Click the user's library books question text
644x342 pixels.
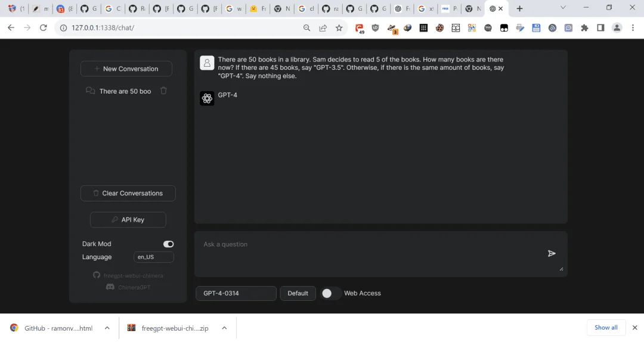(361, 68)
